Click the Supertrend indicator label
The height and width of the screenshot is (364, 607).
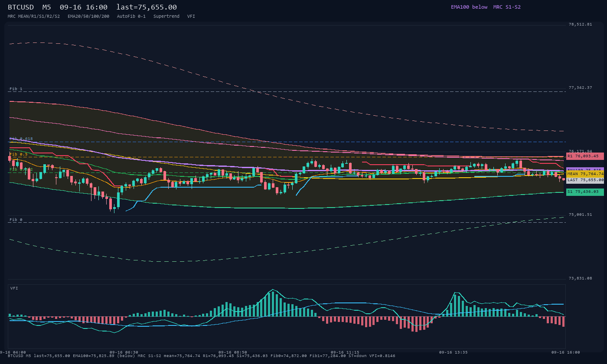coord(166,16)
